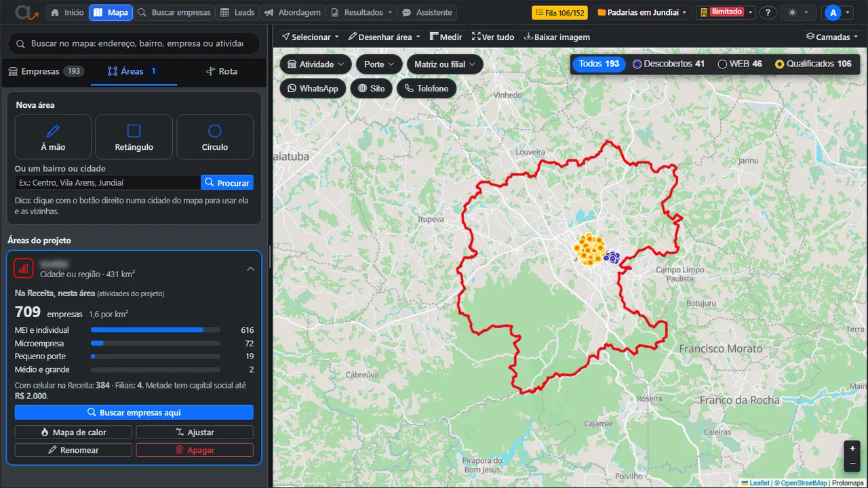Toggle the Telefone filter chip

(427, 88)
